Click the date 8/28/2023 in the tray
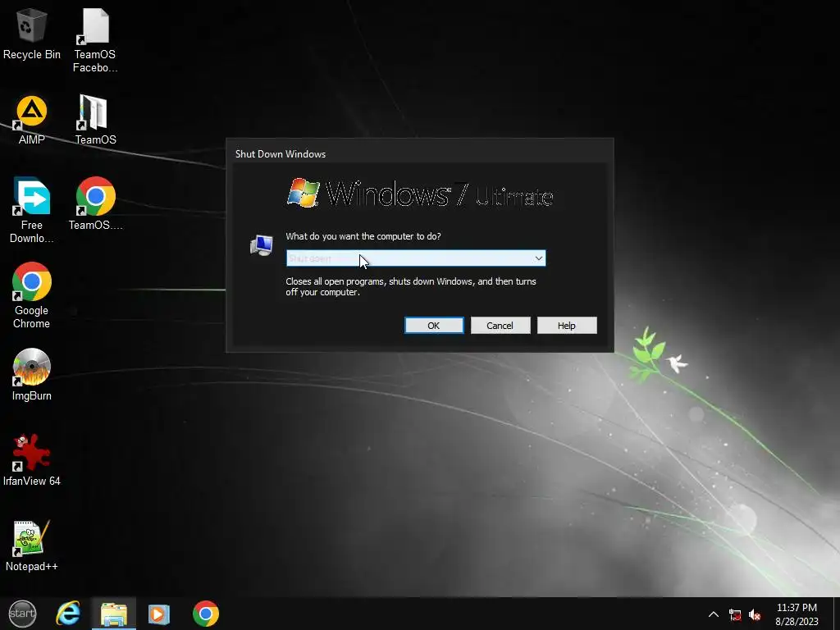This screenshot has width=840, height=630. 797,622
